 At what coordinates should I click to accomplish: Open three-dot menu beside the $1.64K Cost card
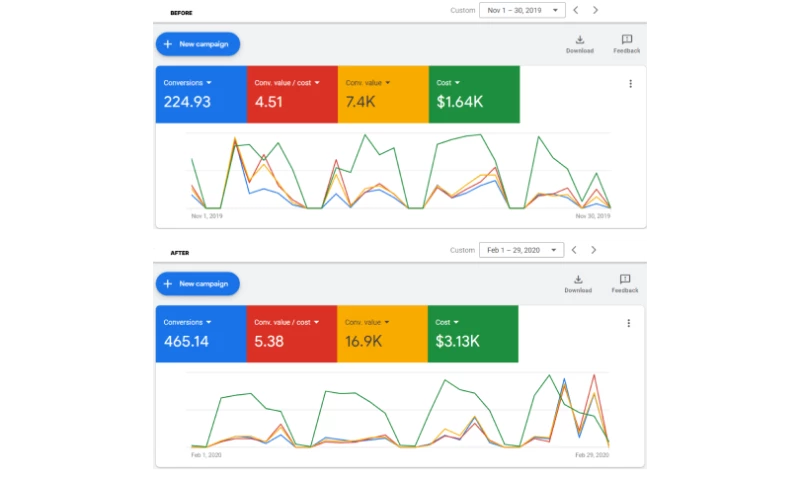[630, 84]
